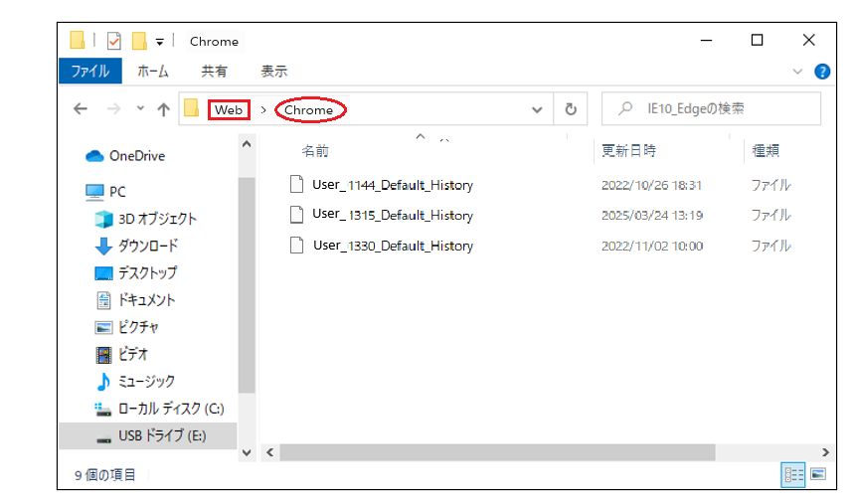Select file User_1144_Default_History
The width and height of the screenshot is (855, 504).
click(393, 185)
